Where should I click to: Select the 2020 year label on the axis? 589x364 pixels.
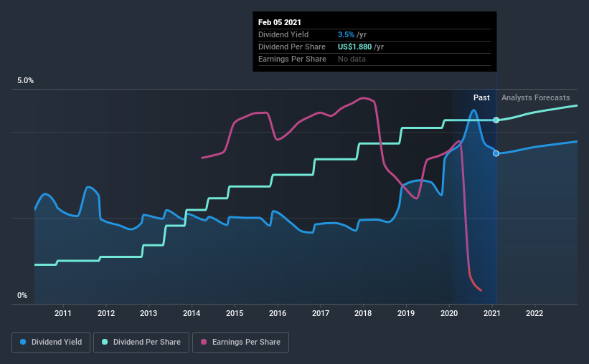(449, 313)
